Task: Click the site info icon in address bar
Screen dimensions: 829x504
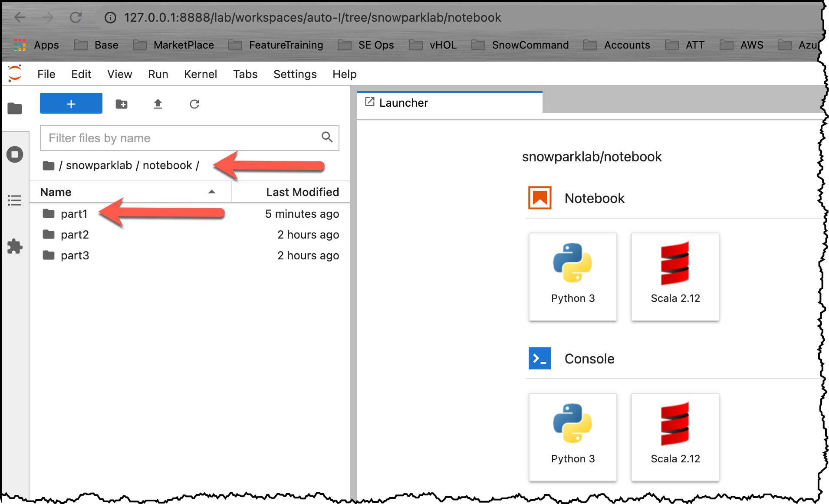Action: point(111,17)
